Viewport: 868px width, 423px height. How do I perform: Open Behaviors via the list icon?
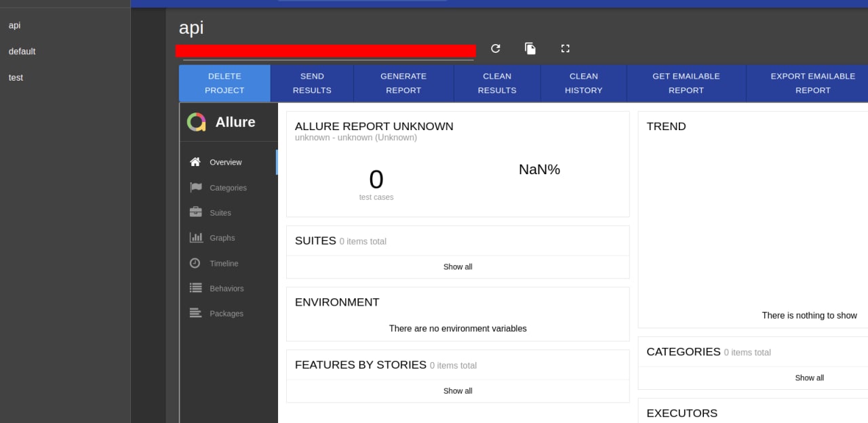point(196,288)
